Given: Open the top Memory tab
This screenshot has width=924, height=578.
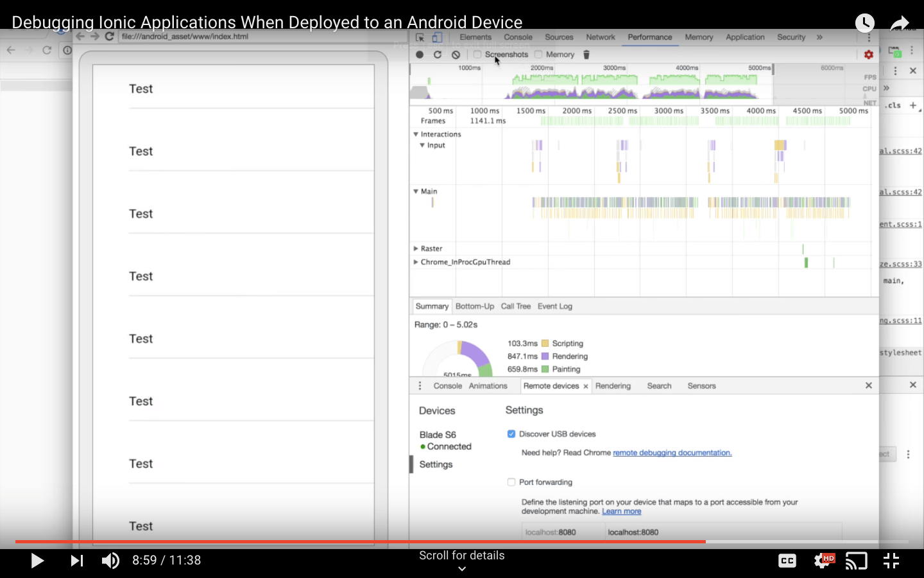Looking at the screenshot, I should 699,37.
